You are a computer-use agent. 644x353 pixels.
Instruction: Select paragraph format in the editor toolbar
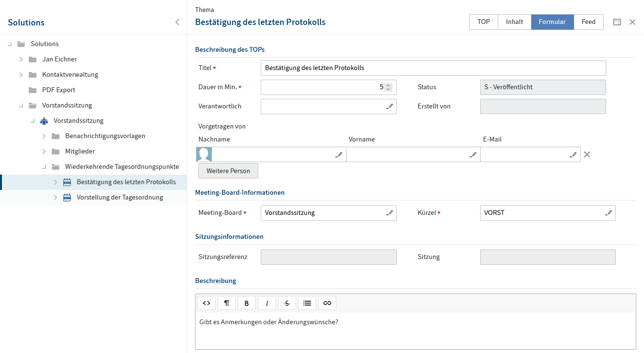[227, 303]
